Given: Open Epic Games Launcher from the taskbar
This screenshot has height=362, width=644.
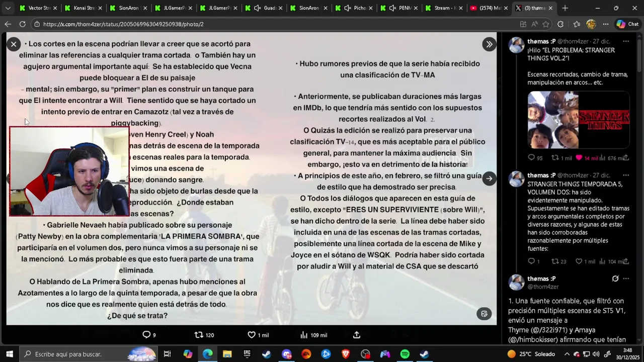Looking at the screenshot, I should [247, 354].
